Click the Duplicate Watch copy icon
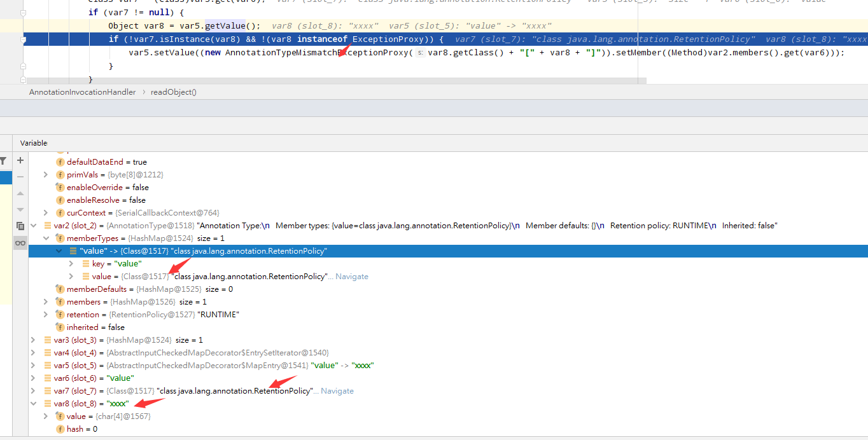This screenshot has width=868, height=440. pyautogui.click(x=20, y=226)
